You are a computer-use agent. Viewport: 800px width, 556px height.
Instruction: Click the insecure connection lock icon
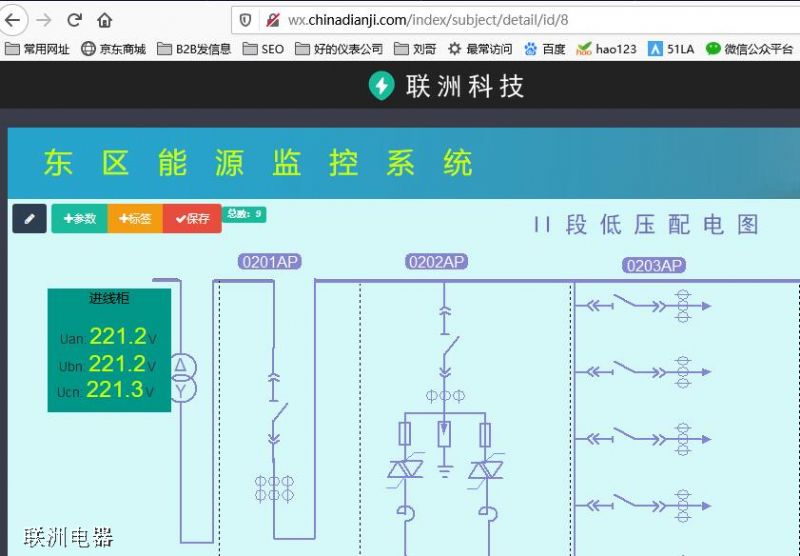point(272,20)
